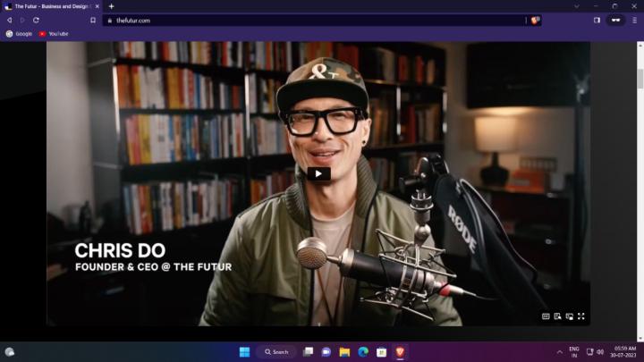The image size is (644, 362).
Task: Open Task View on the taskbar
Action: (308, 352)
